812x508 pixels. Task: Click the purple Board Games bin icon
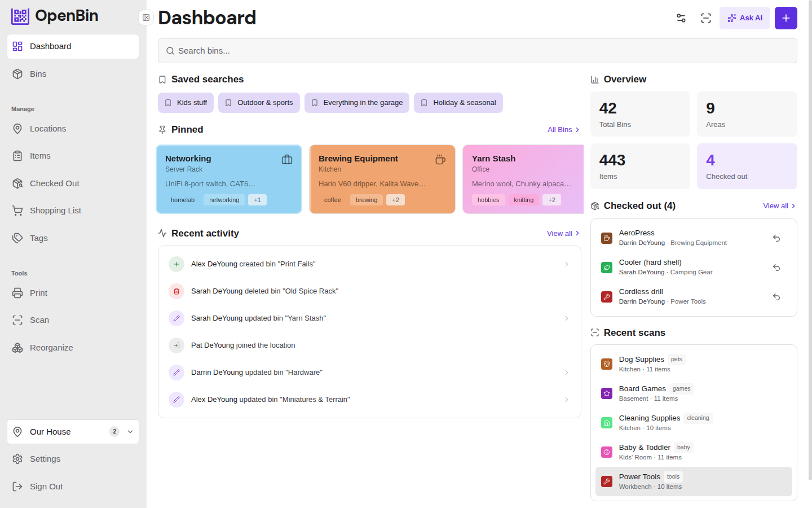tap(607, 393)
